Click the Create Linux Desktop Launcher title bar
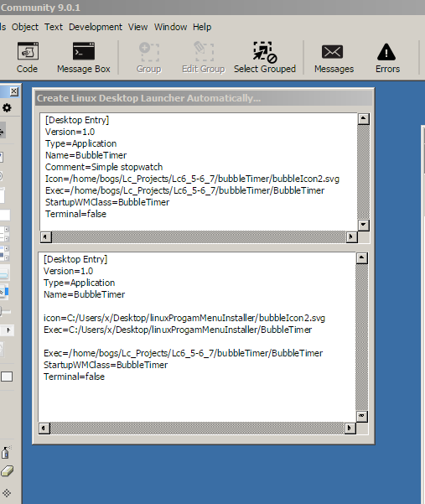 204,98
